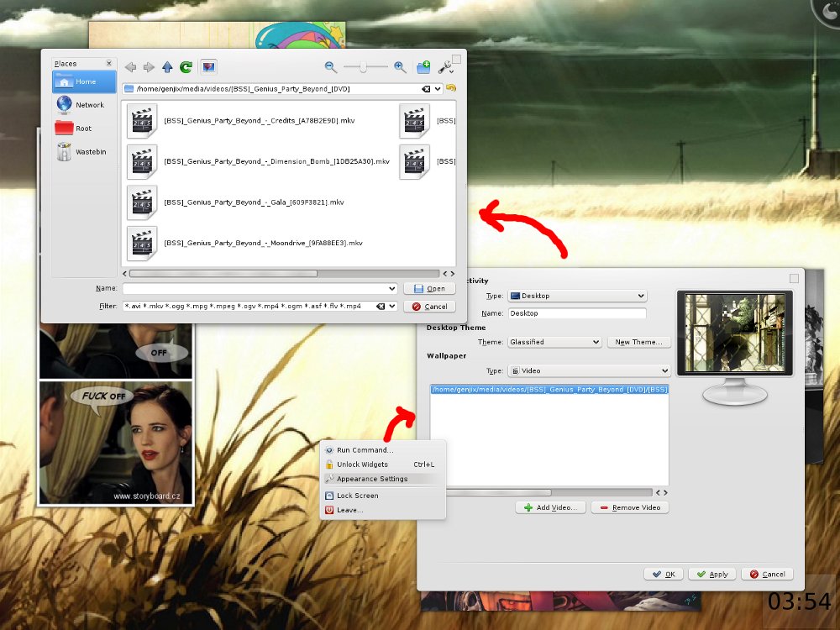Click the zoom in magnifier icon
This screenshot has width=840, height=630.
tap(400, 67)
